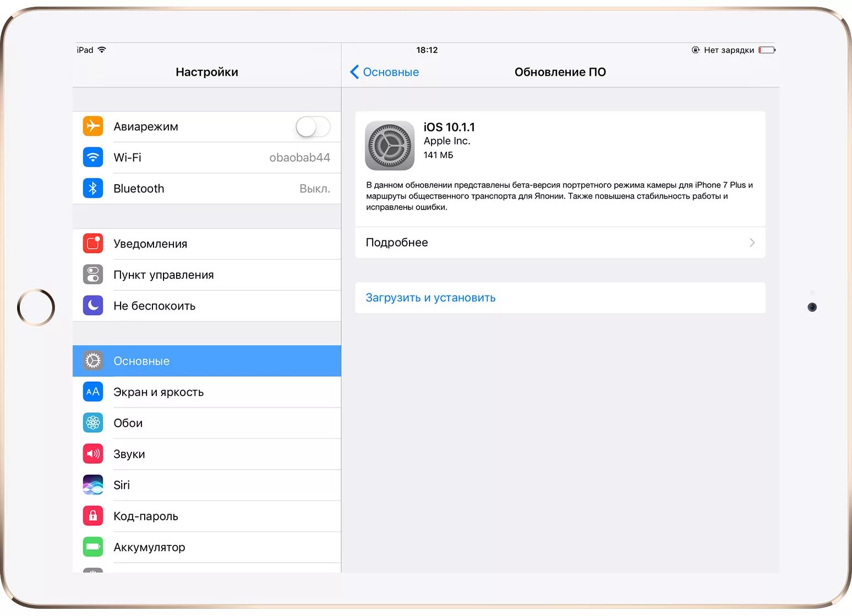
Task: Tap the Не беспокоить moon icon
Action: tap(93, 305)
